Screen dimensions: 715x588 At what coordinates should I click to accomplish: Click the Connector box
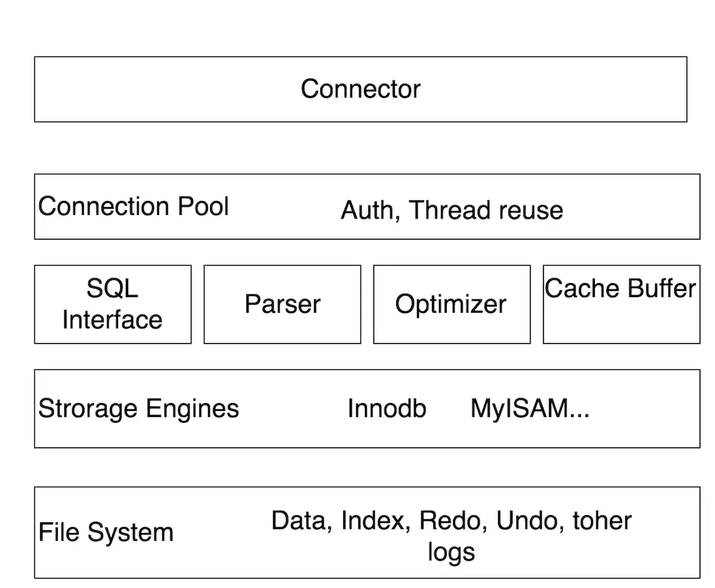pos(360,89)
